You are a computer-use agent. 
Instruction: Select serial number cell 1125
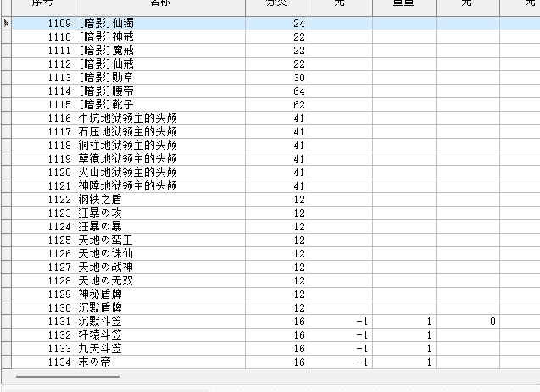(x=43, y=240)
